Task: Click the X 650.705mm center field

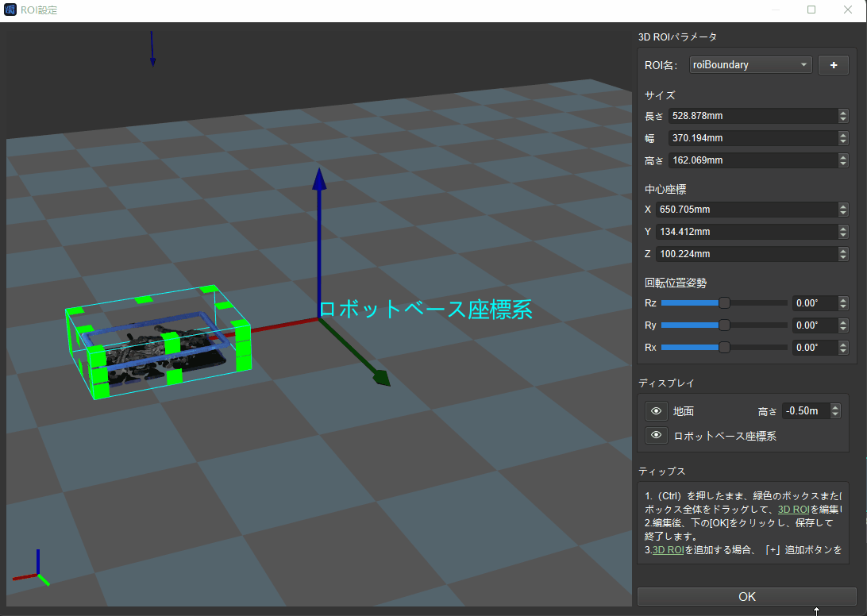Action: [x=746, y=209]
